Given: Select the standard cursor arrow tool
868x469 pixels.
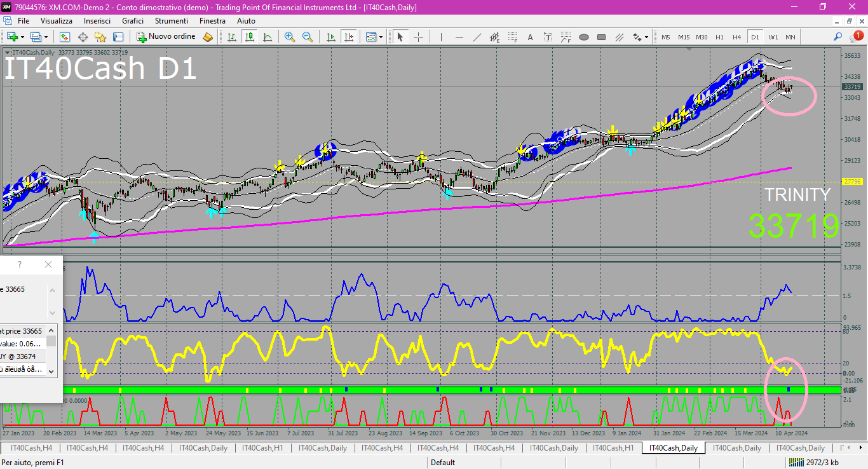Looking at the screenshot, I should tap(400, 37).
